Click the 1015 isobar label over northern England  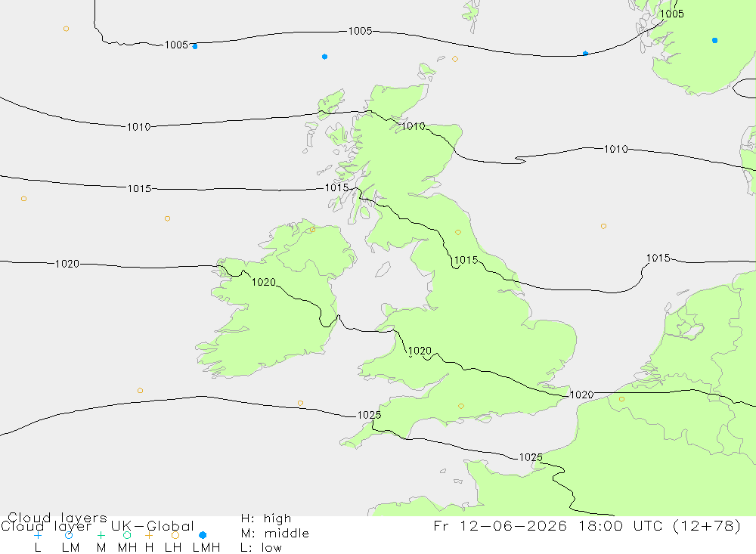click(466, 260)
